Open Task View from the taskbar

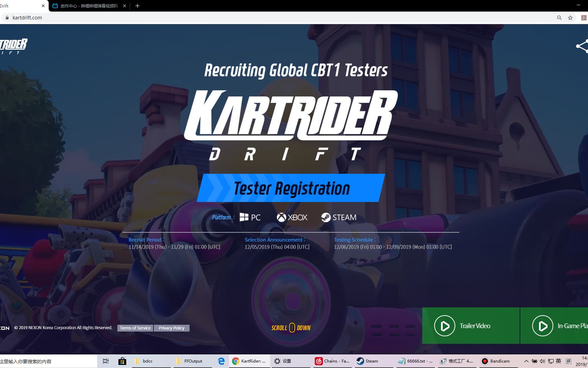tap(106, 361)
